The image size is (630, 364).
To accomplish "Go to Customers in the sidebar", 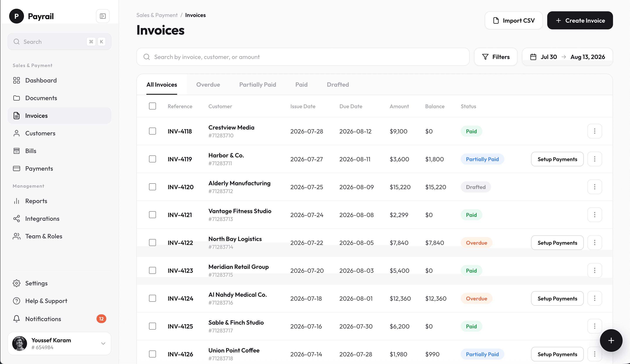I will click(x=59, y=133).
